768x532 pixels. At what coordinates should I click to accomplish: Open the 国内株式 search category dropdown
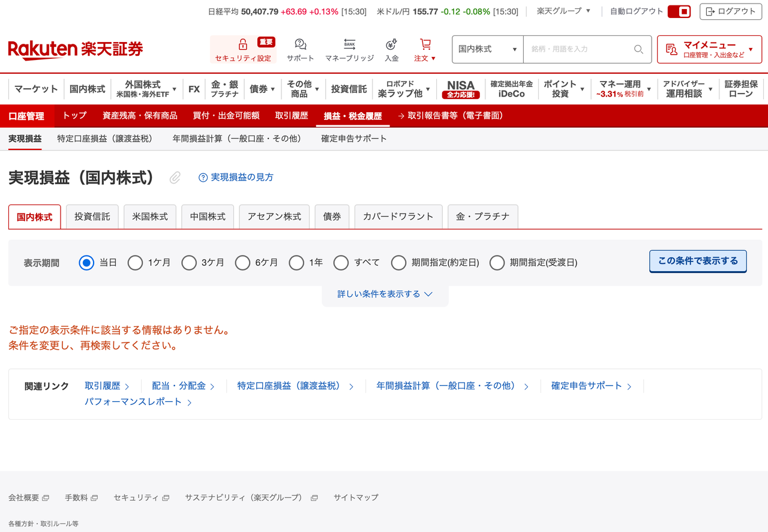(487, 49)
